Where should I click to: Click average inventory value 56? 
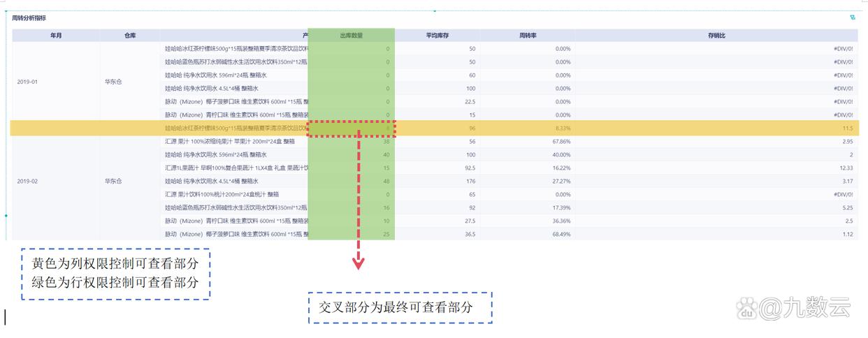click(x=472, y=141)
